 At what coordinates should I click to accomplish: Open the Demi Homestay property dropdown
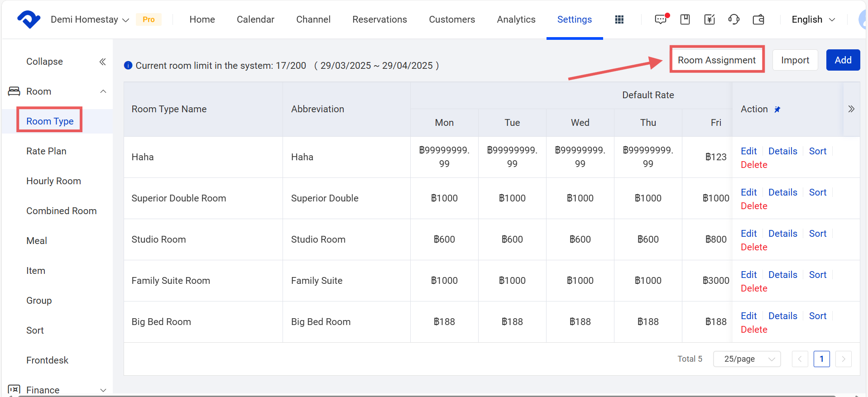[90, 19]
